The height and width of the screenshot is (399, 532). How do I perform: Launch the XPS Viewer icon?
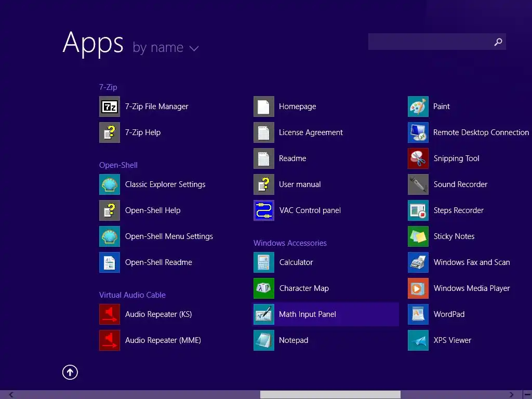418,340
